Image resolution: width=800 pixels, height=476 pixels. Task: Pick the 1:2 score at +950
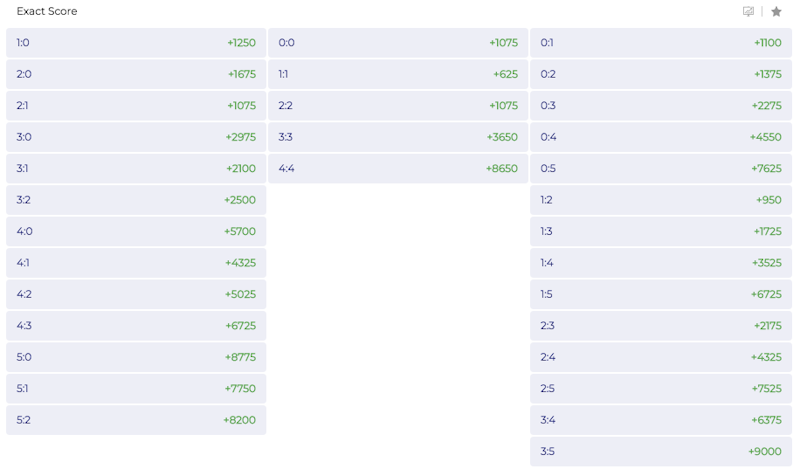coord(661,200)
